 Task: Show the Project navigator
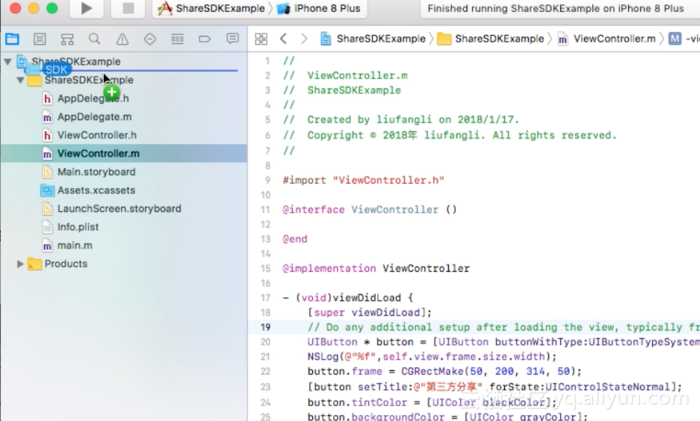(12, 39)
